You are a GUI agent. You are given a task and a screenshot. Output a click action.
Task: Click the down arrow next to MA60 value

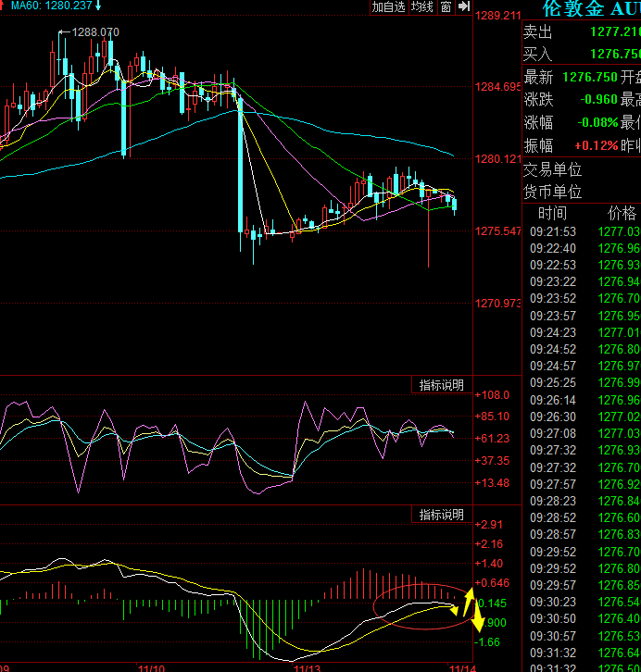point(98,6)
